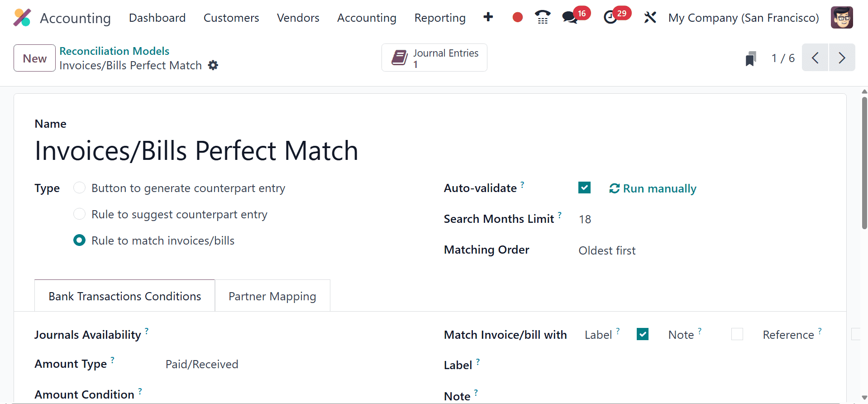Show help tooltip for Search Months Limit
868x404 pixels.
559,215
